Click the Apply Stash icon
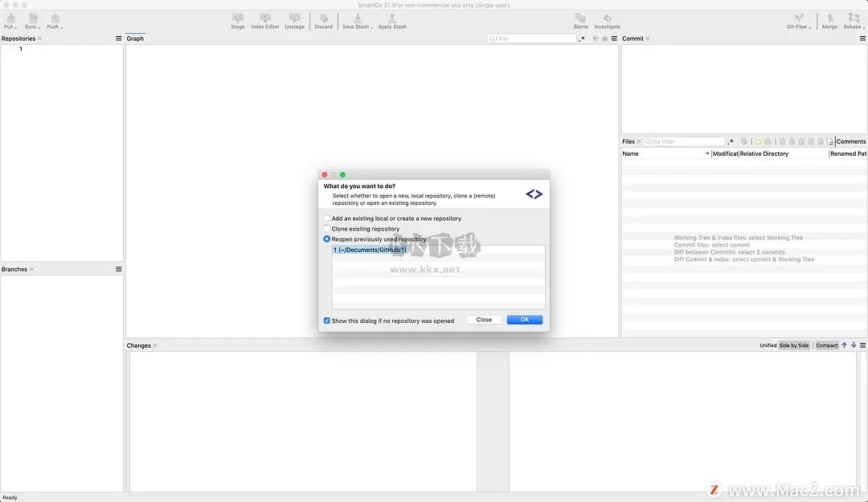The width and height of the screenshot is (868, 502). point(392,18)
